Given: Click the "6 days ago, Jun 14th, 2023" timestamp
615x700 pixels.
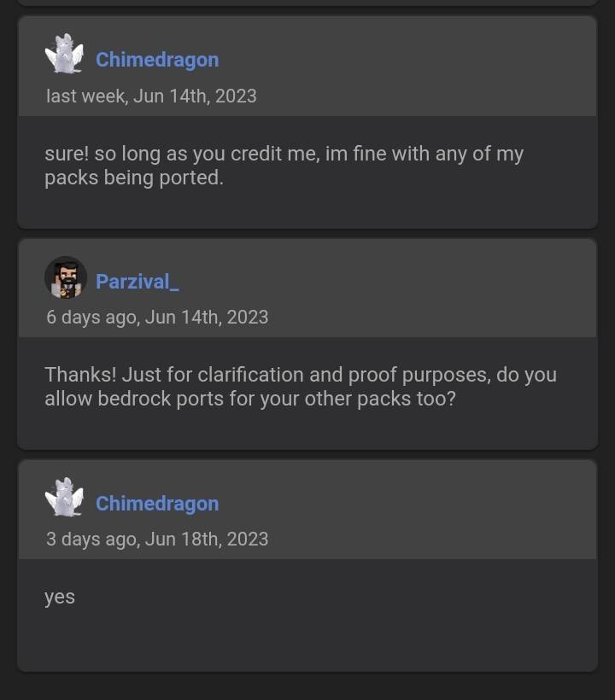Looking at the screenshot, I should tap(157, 317).
